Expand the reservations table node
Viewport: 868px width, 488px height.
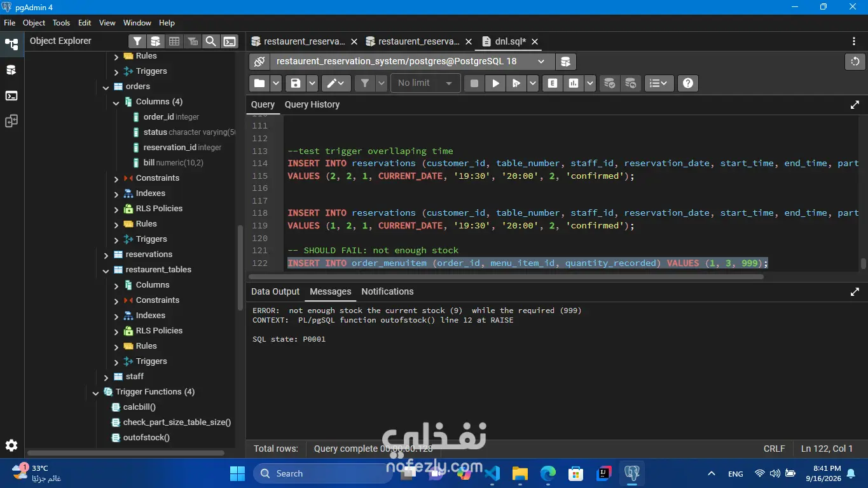(x=106, y=254)
